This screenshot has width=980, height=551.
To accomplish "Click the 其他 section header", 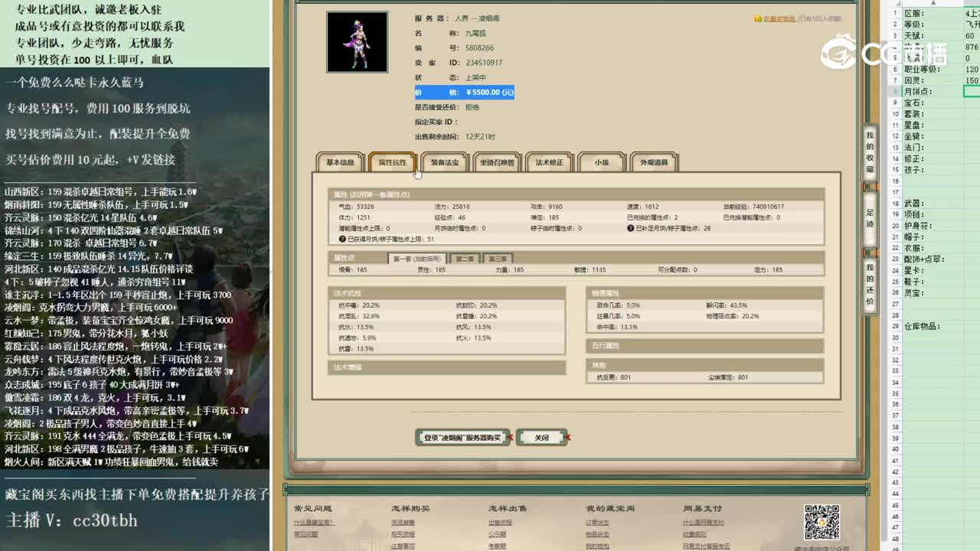I will [704, 365].
